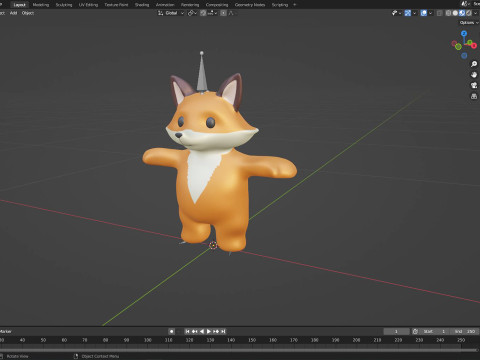The image size is (480, 360).
Task: Switch to the Shading workspace
Action: tap(142, 5)
